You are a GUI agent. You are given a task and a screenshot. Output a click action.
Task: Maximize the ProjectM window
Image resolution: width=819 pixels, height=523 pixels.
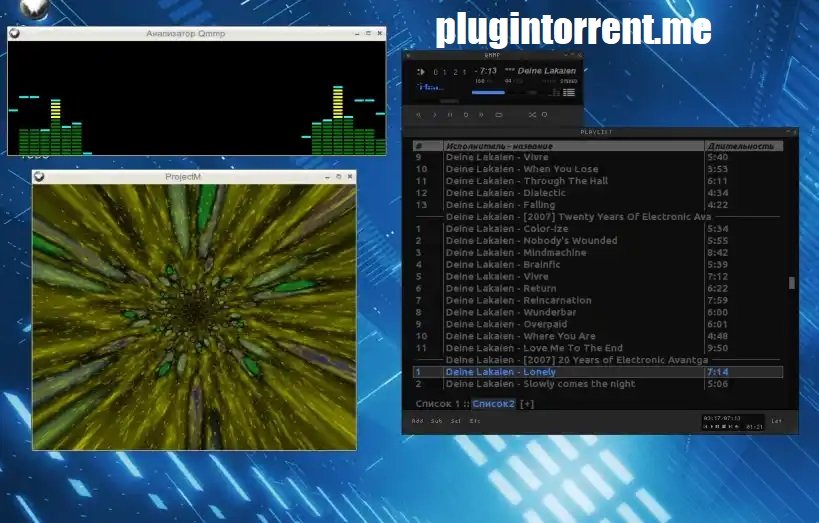click(338, 177)
